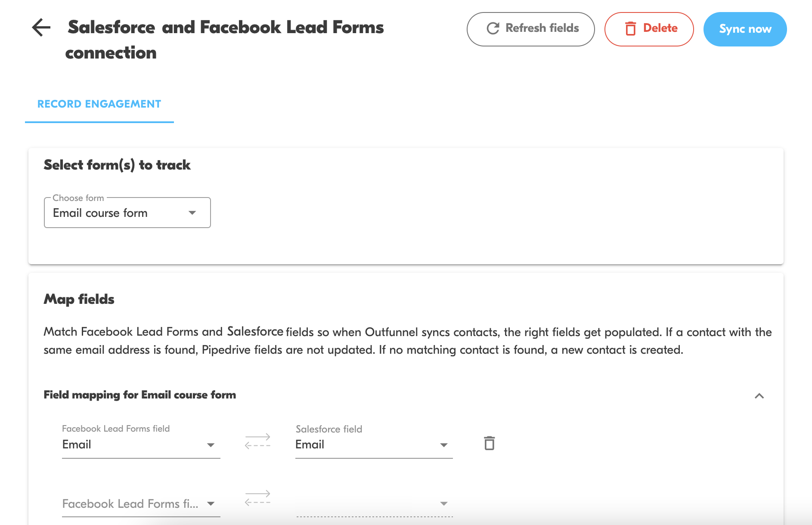Open Facebook Lead Forms field Email dropdown
The width and height of the screenshot is (812, 525).
[211, 445]
